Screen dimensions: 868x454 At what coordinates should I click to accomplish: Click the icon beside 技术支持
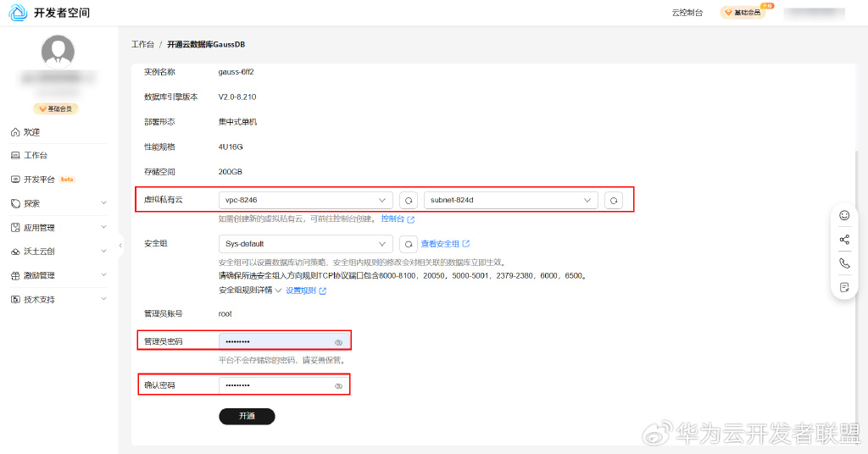click(15, 299)
